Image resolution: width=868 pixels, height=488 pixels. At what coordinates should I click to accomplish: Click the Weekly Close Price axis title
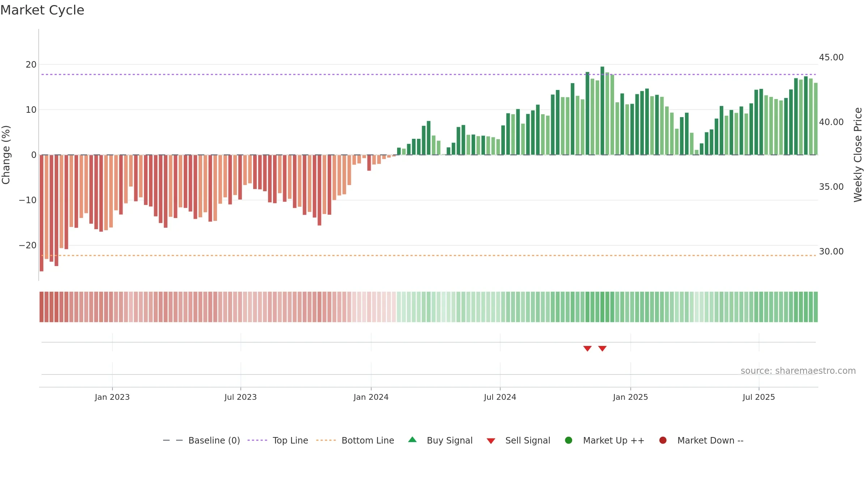point(858,155)
